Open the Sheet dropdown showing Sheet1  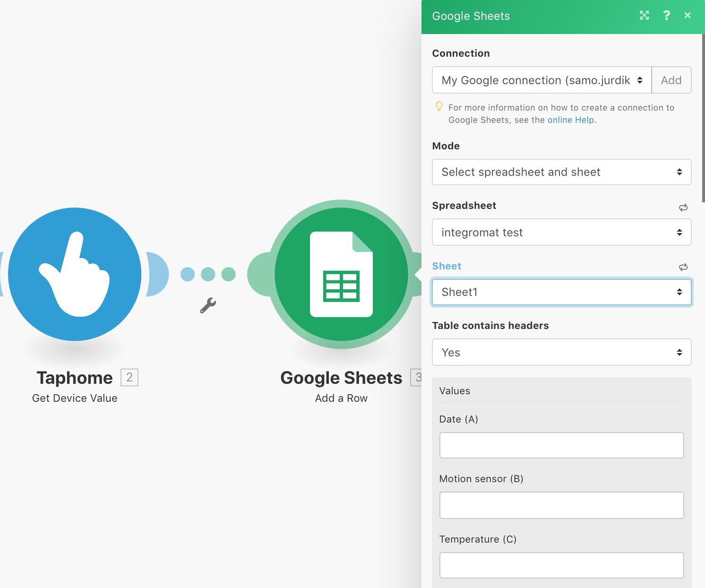coord(561,292)
